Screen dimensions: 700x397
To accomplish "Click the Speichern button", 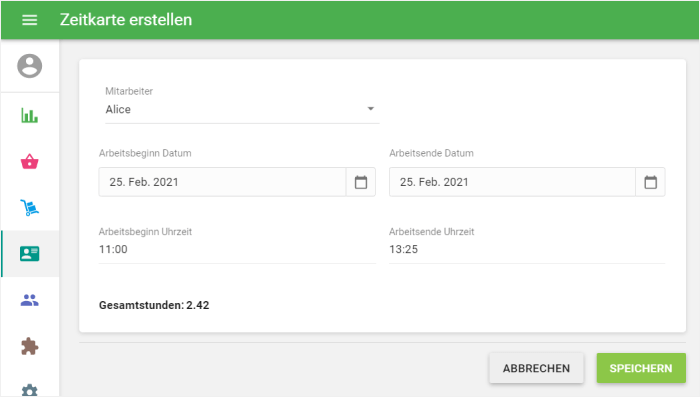I will (x=641, y=368).
